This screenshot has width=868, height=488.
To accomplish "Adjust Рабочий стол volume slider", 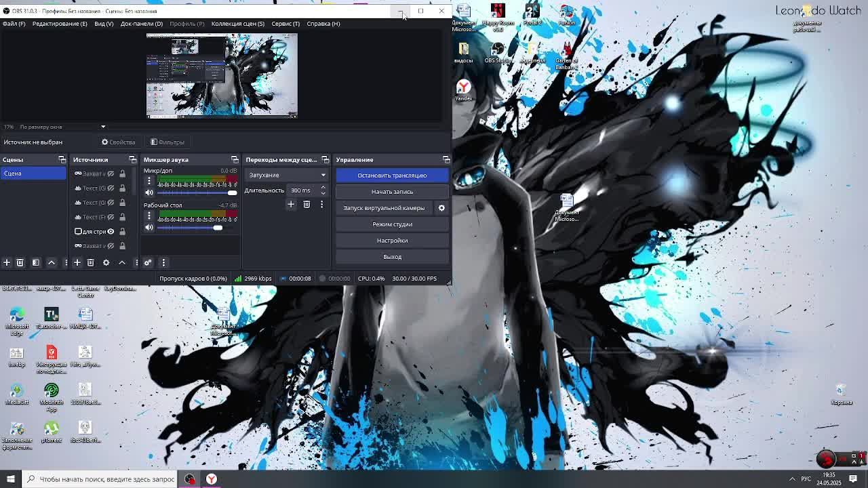I will 197,228.
